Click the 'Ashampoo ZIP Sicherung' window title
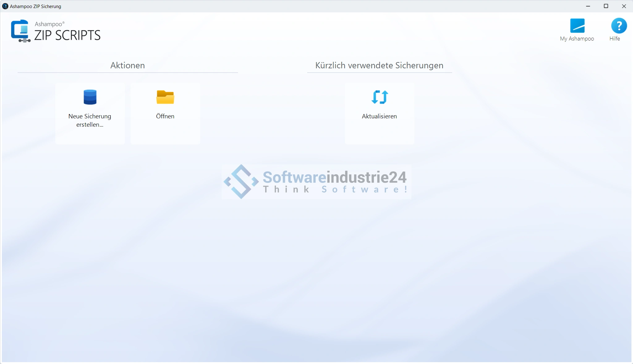 pos(35,6)
